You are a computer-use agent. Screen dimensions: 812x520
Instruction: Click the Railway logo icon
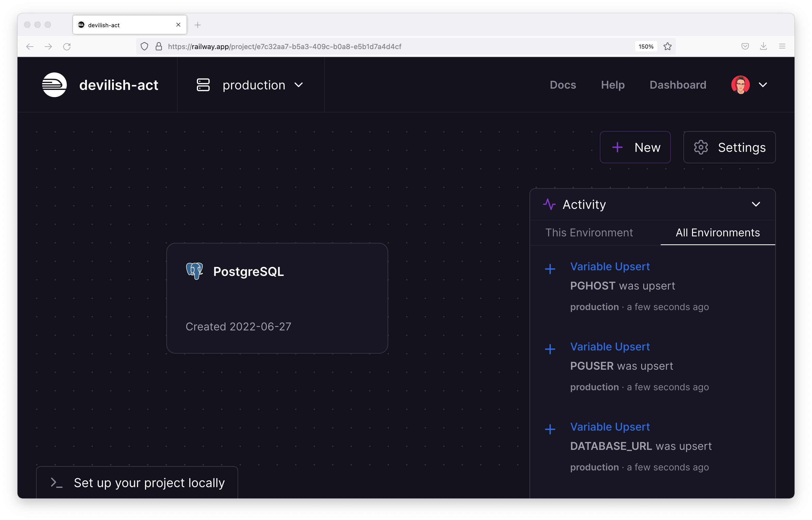click(54, 85)
